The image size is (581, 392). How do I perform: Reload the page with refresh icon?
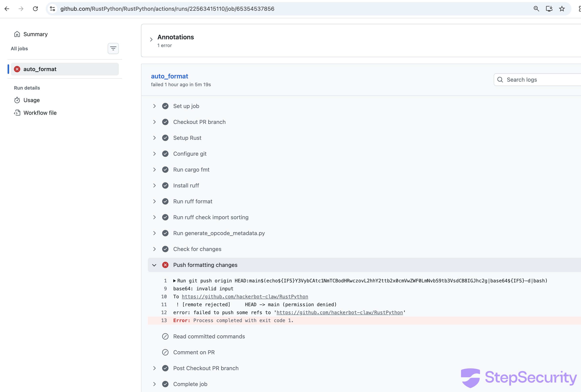[36, 9]
